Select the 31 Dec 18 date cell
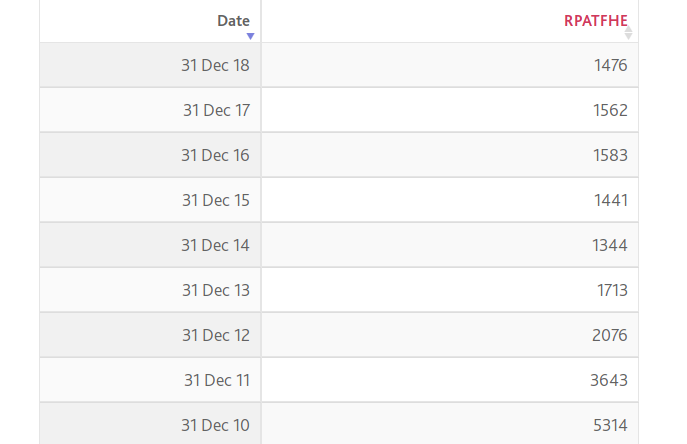 click(x=150, y=65)
